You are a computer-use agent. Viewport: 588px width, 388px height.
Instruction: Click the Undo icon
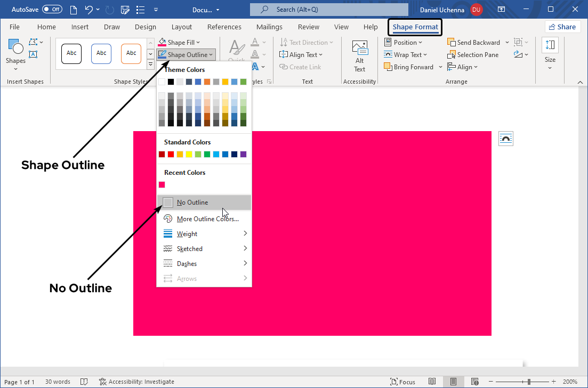tap(88, 10)
